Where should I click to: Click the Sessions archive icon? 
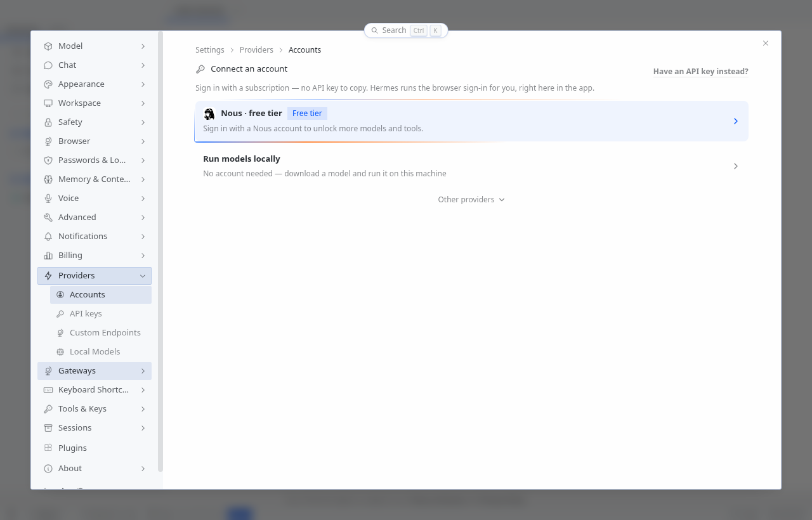[48, 428]
